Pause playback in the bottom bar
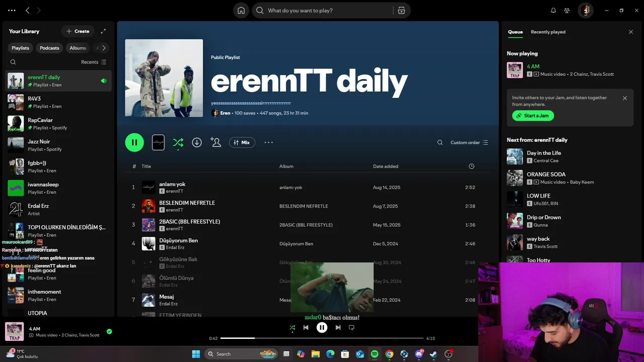This screenshot has width=644, height=362. click(322, 327)
